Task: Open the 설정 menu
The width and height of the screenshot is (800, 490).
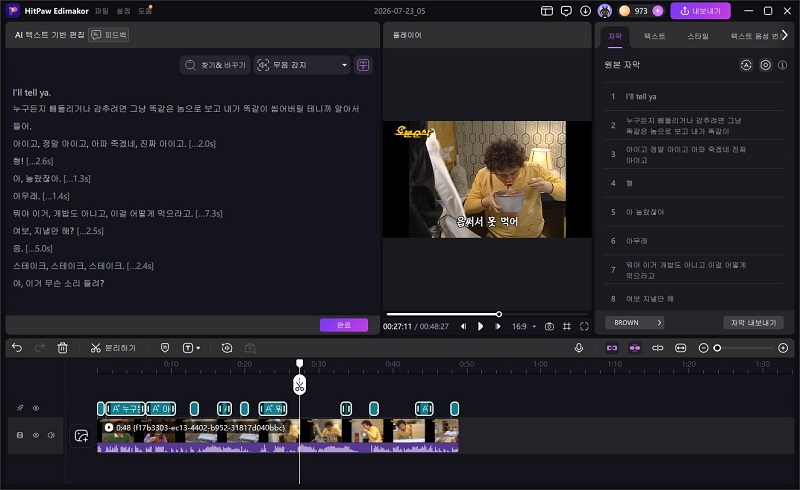Action: (x=123, y=11)
